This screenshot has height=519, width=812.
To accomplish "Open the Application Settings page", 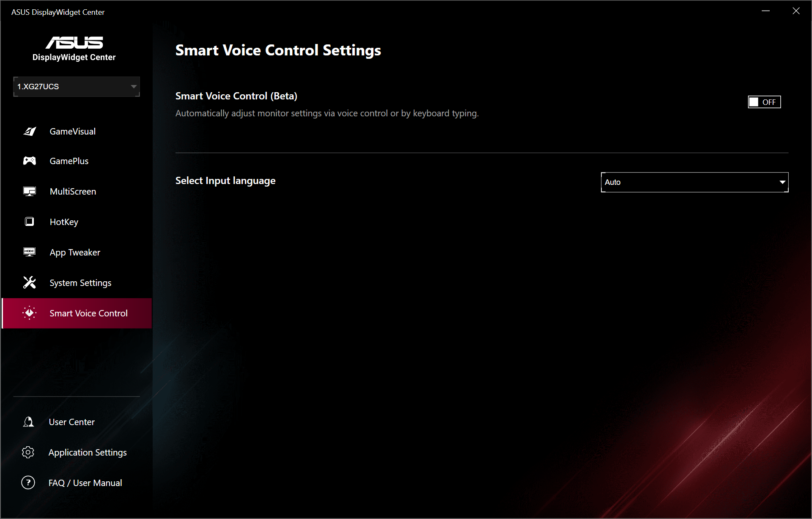I will [x=88, y=452].
